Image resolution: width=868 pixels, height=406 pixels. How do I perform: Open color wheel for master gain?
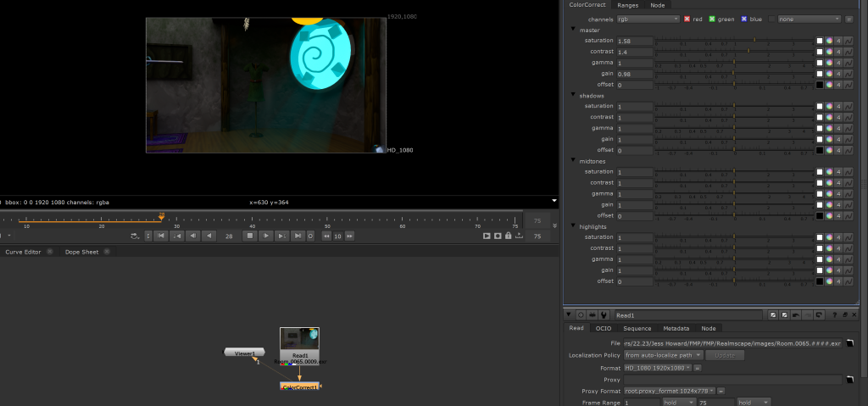coord(829,74)
